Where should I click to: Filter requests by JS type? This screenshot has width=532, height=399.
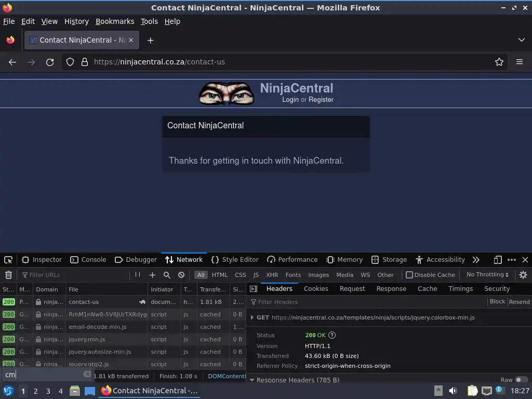256,275
